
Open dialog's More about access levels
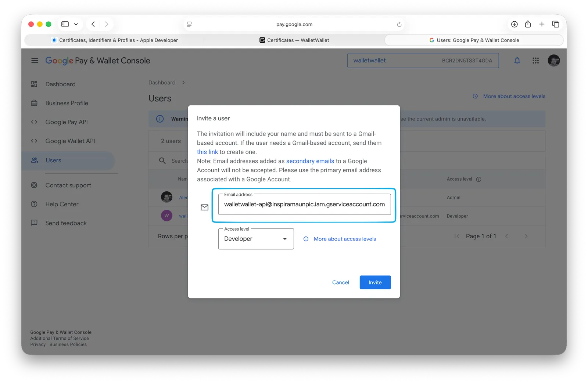click(x=345, y=239)
